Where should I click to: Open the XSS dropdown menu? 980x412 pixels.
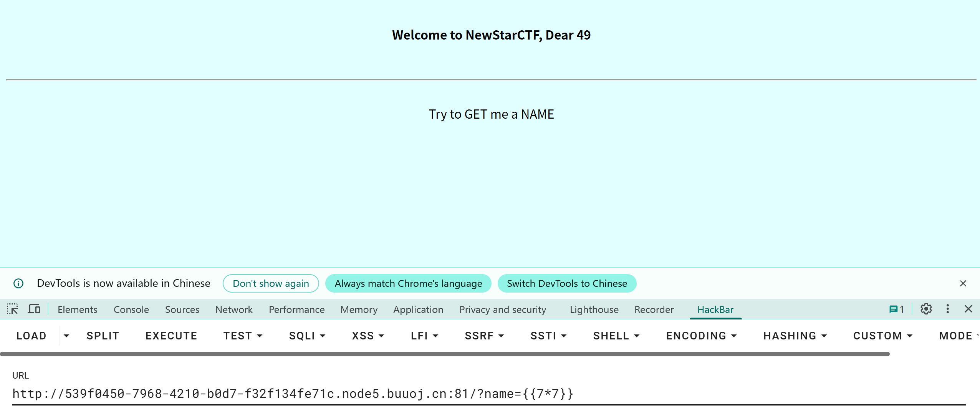click(x=368, y=336)
